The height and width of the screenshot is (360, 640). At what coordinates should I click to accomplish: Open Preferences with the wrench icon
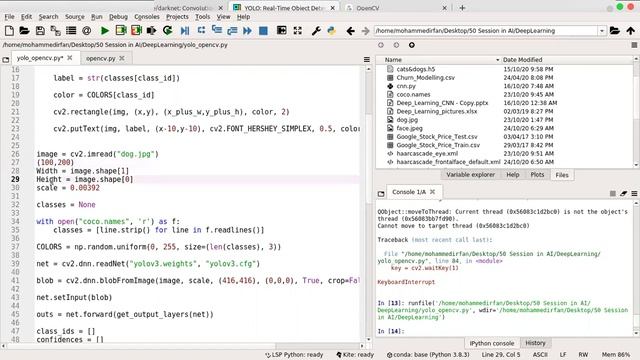[316, 31]
